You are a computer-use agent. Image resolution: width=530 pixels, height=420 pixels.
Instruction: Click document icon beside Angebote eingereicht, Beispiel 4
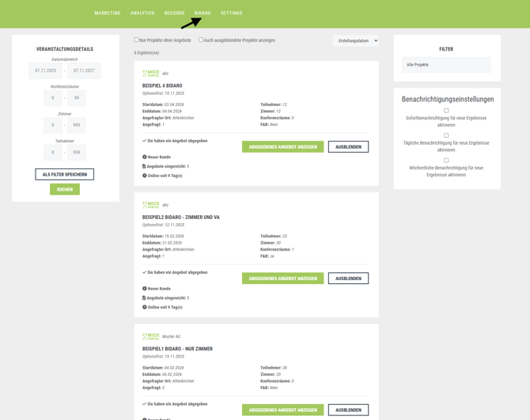(x=145, y=166)
